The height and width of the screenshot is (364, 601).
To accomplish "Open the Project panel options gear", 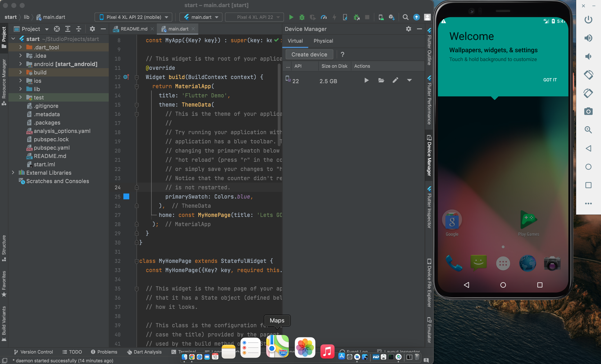I will click(x=92, y=29).
